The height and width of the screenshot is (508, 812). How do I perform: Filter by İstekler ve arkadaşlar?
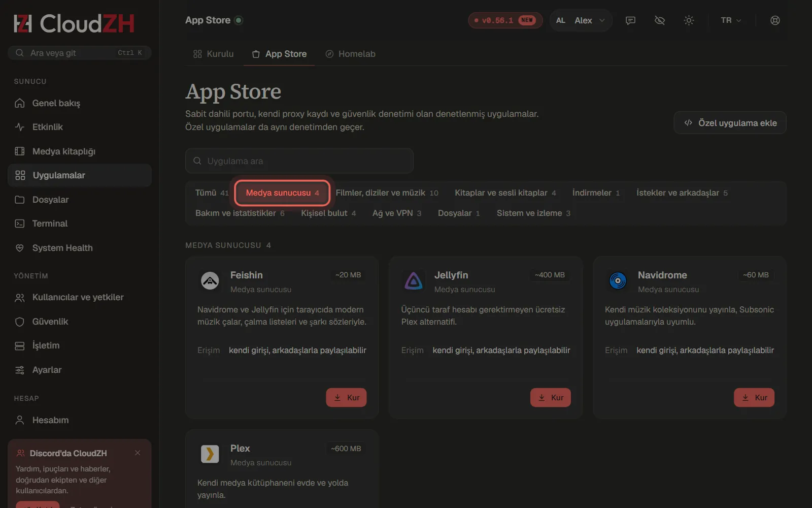682,193
